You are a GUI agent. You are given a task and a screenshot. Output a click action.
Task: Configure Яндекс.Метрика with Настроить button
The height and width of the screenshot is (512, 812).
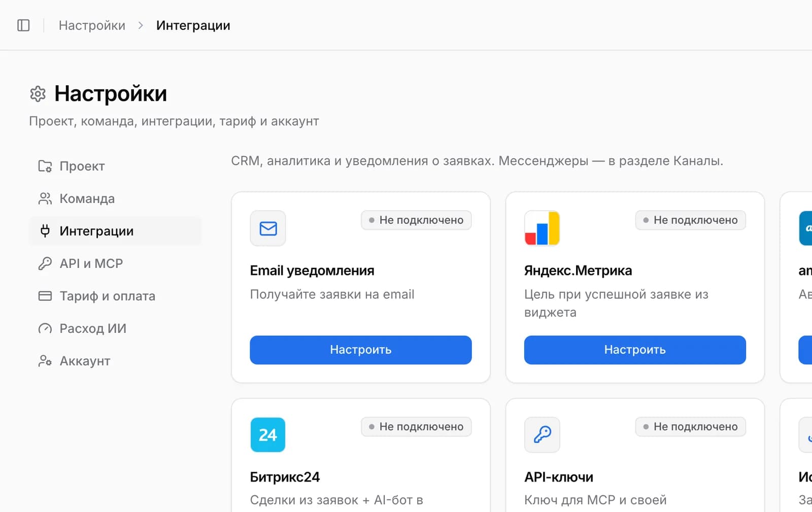pos(635,350)
